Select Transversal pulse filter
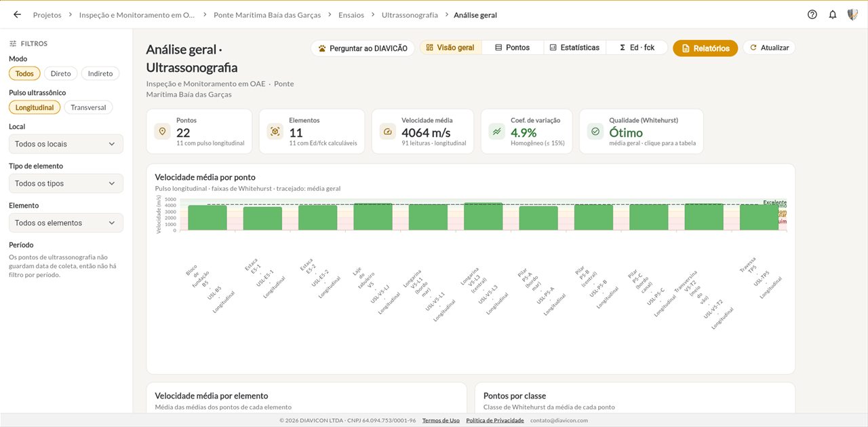The image size is (868, 427). [x=88, y=107]
